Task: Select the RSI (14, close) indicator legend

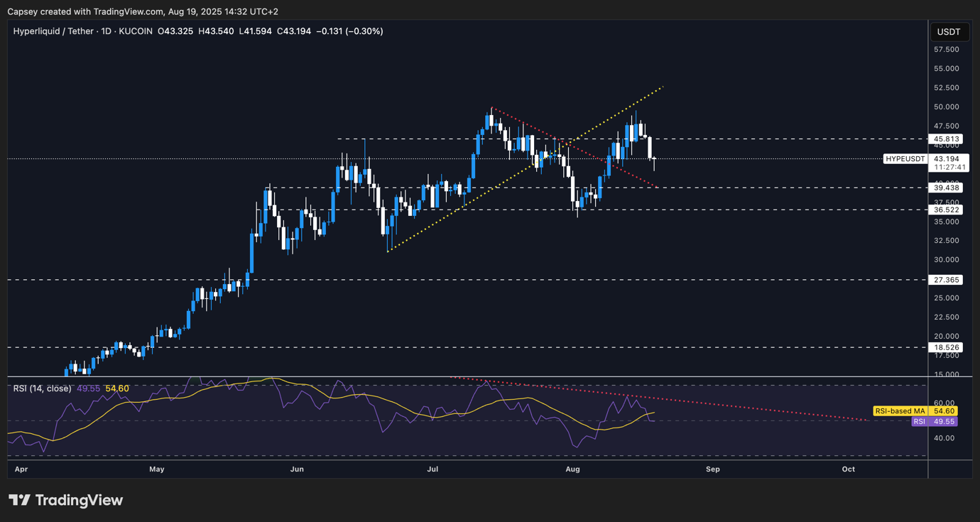Action: pyautogui.click(x=43, y=388)
